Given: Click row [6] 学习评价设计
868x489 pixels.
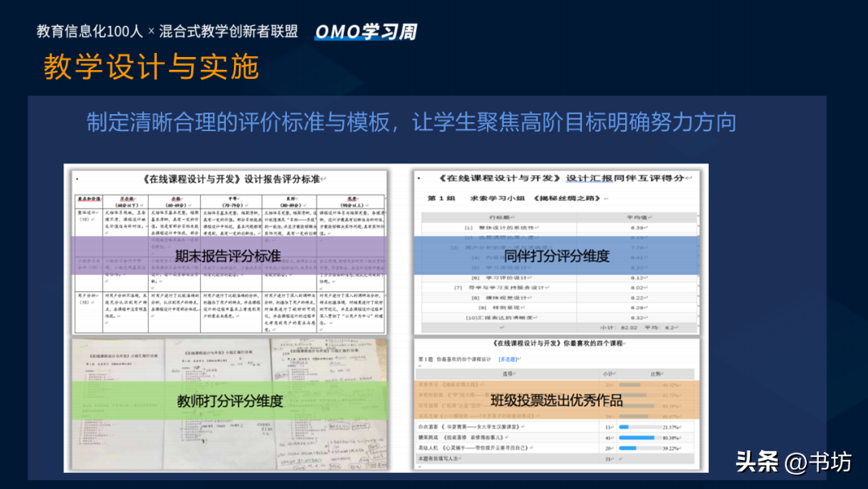Looking at the screenshot, I should [x=559, y=277].
